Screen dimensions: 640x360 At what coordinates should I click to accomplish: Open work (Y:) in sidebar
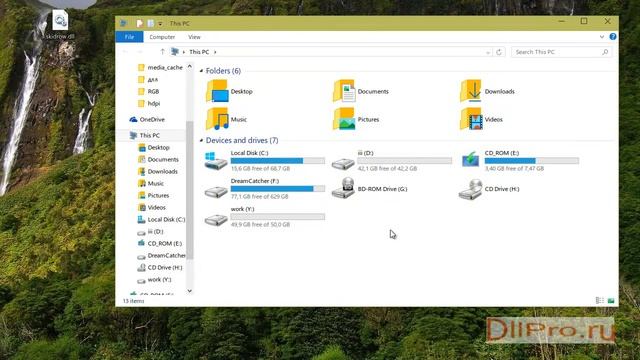[154, 280]
